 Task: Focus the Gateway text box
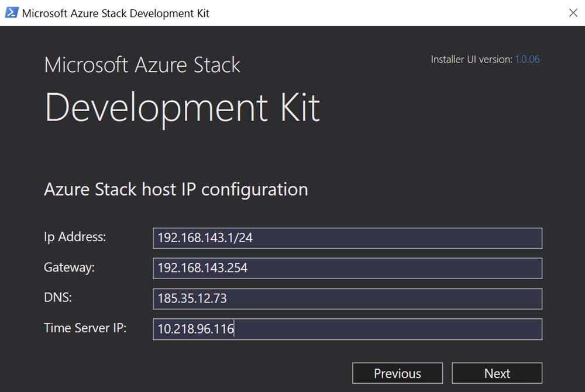click(x=347, y=269)
